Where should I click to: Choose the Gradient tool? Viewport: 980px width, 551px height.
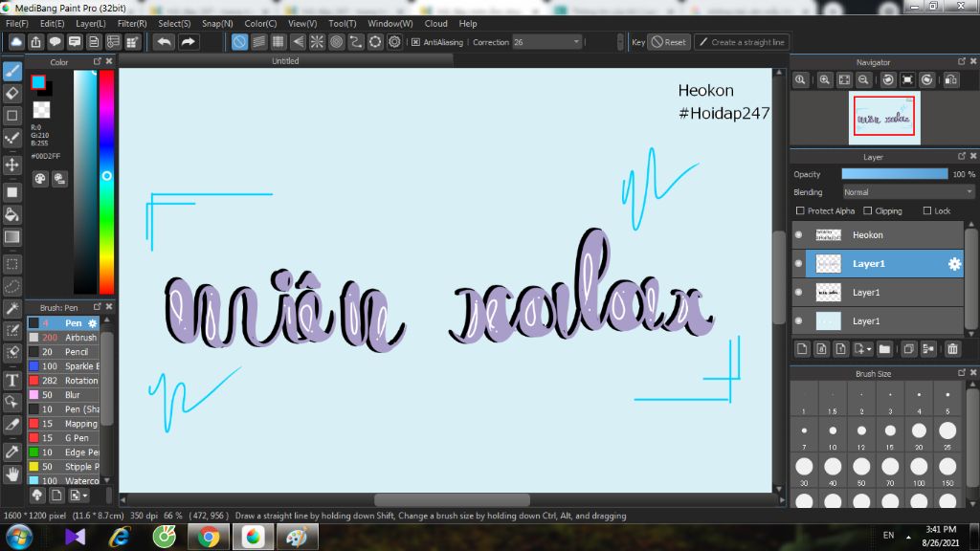[12, 237]
